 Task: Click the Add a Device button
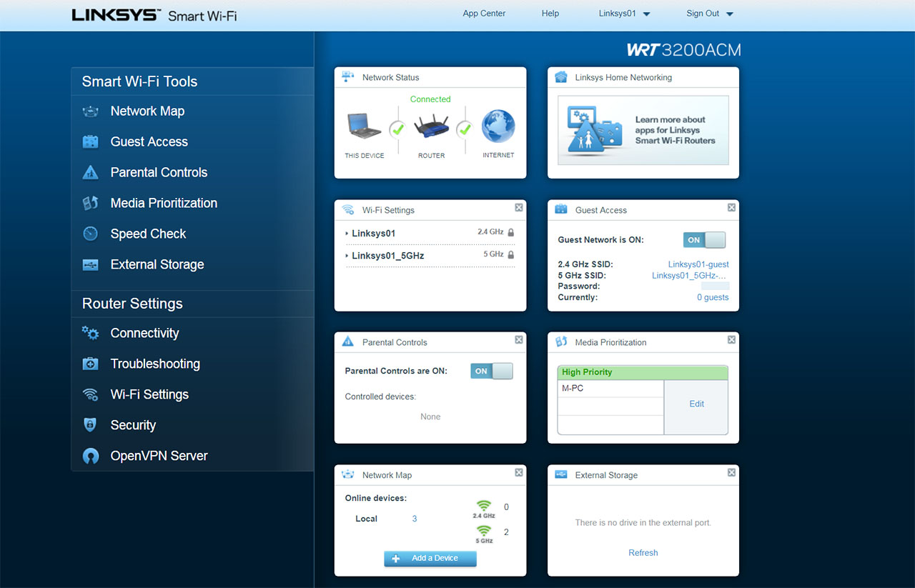coord(430,558)
